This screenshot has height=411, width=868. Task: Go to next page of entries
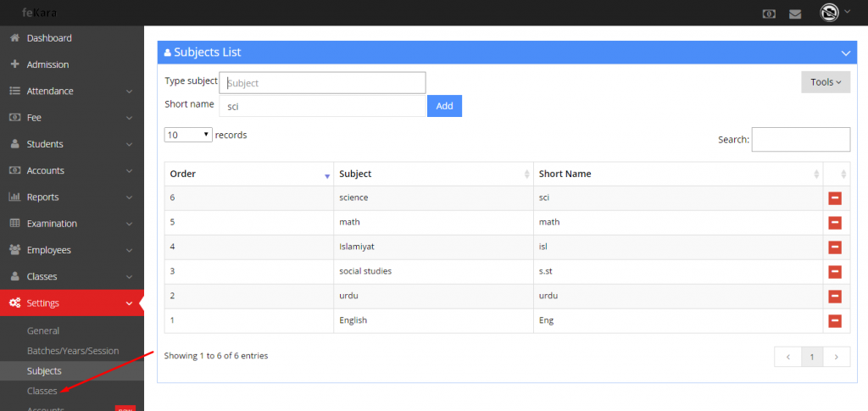coord(837,357)
